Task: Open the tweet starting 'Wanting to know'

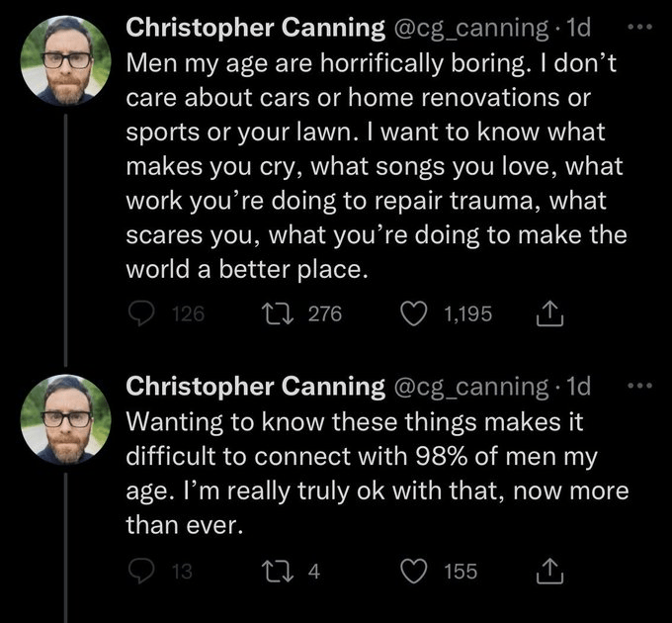Action: pyautogui.click(x=376, y=475)
